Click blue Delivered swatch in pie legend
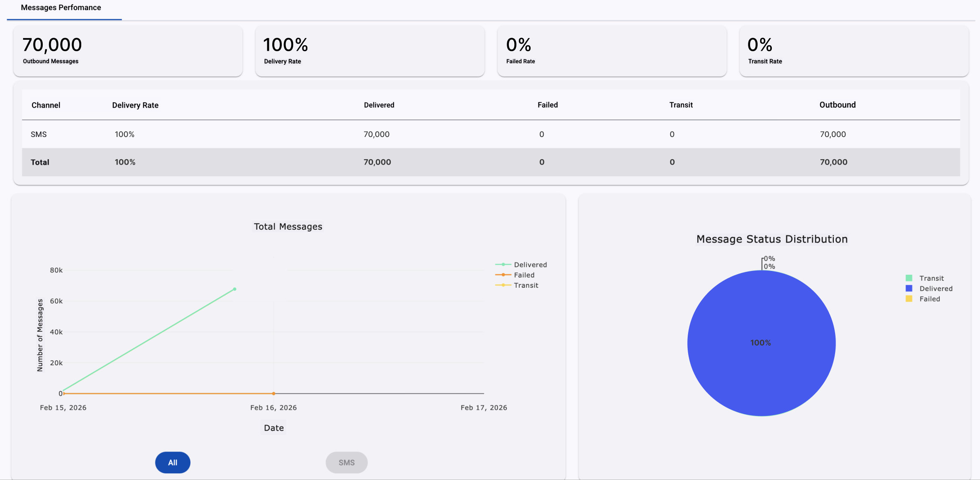980x480 pixels. pyautogui.click(x=909, y=289)
